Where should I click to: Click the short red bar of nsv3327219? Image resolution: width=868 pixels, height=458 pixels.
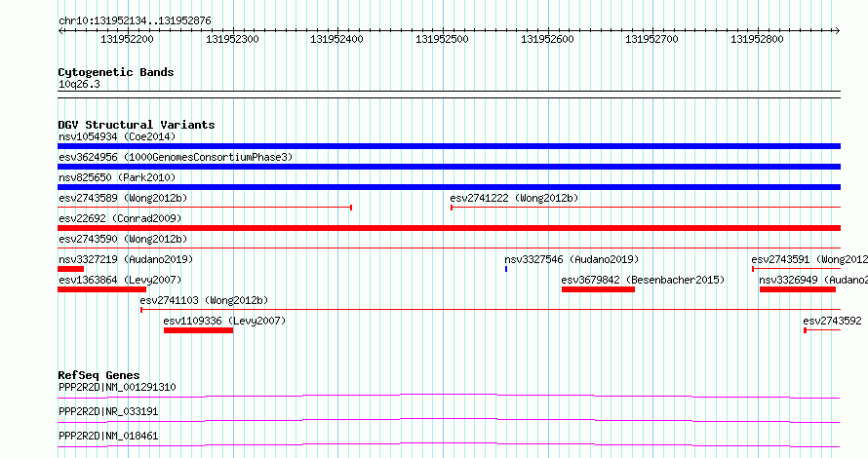70,269
